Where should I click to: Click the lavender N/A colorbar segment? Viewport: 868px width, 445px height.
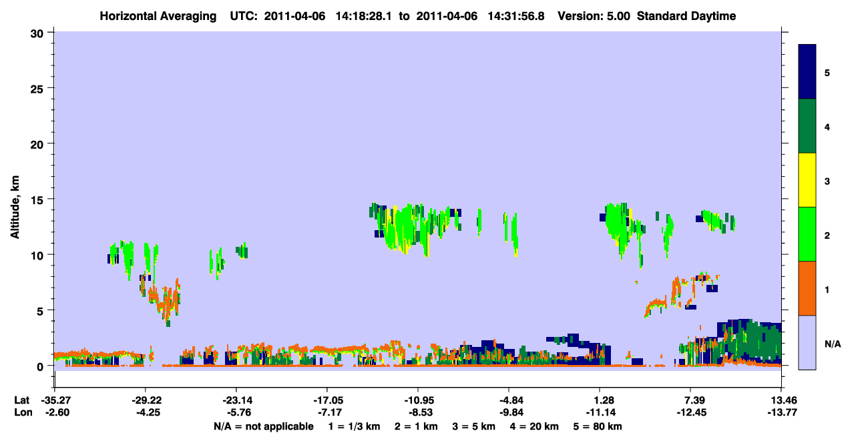(x=807, y=342)
